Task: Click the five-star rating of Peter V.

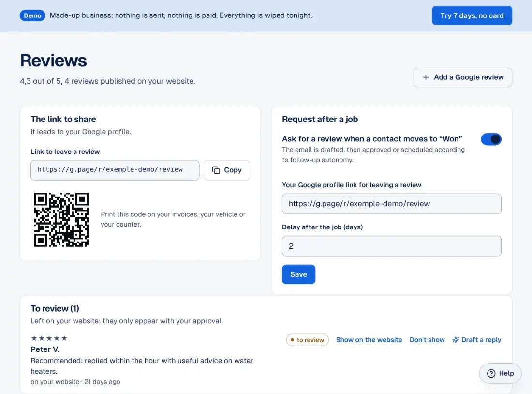Action: pos(49,338)
